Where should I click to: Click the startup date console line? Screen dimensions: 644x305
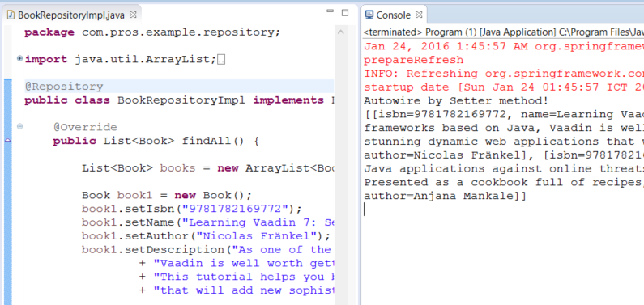tap(504, 87)
